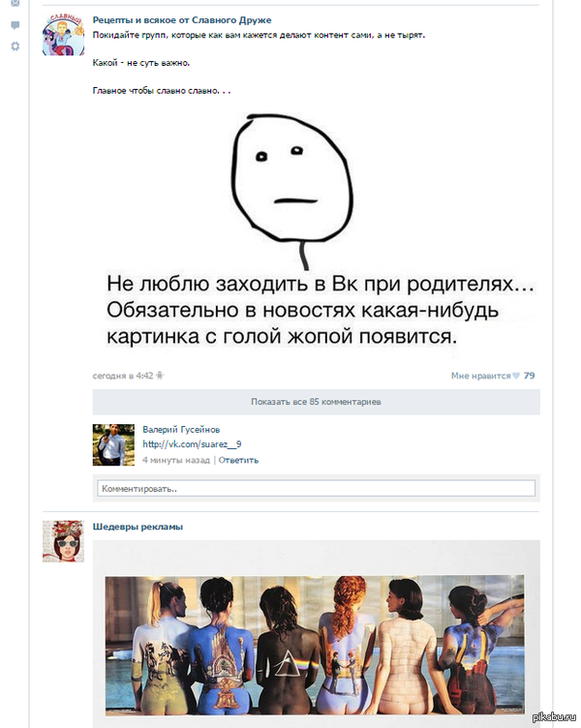Click Ответить under the comment
This screenshot has width=581, height=728.
(238, 460)
